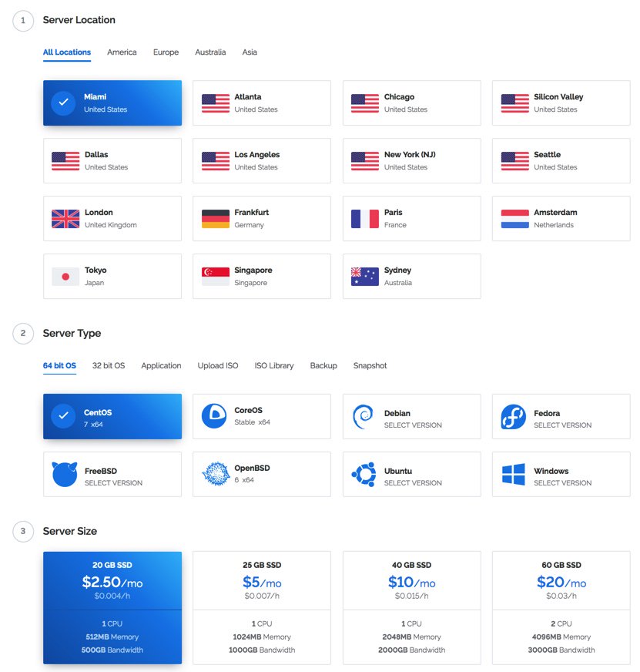Click the New York (NJ) location name
The height and width of the screenshot is (672, 640).
click(410, 155)
